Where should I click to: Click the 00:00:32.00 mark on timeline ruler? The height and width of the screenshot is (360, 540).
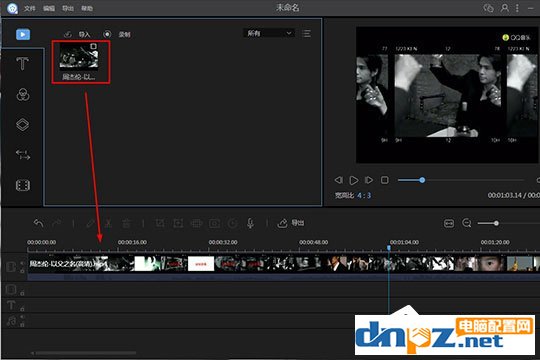click(x=223, y=242)
